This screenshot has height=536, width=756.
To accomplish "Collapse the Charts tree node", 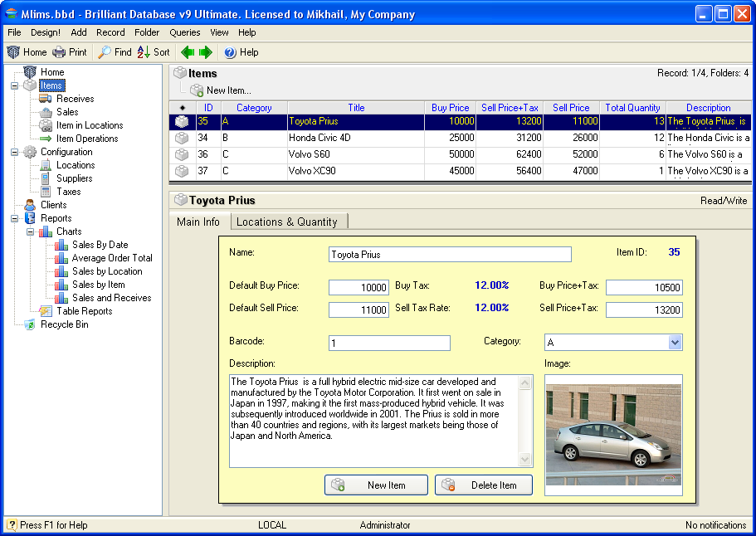I will tap(31, 231).
